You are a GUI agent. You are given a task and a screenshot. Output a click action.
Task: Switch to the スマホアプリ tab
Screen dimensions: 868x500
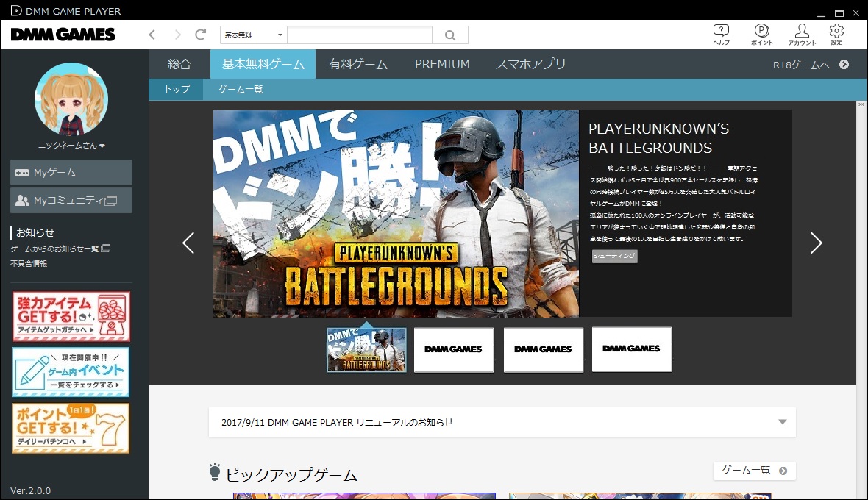coord(532,64)
